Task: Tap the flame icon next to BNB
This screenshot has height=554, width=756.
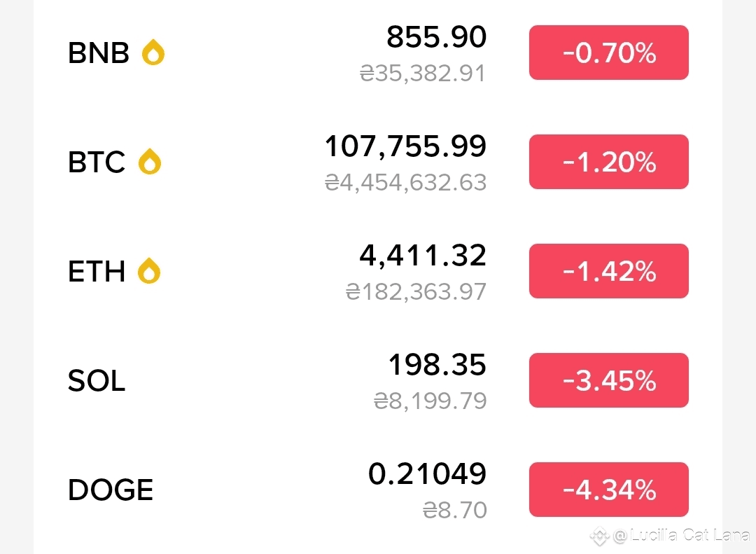Action: (153, 52)
